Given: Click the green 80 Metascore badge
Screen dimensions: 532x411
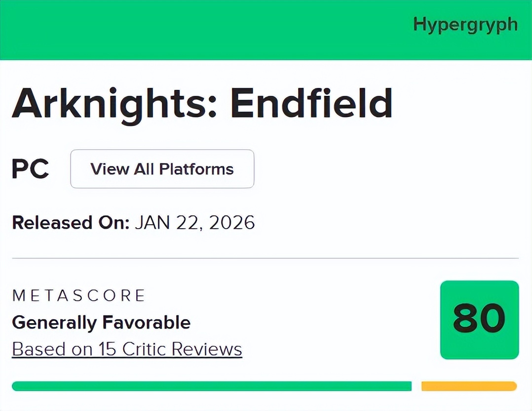Looking at the screenshot, I should pyautogui.click(x=479, y=320).
